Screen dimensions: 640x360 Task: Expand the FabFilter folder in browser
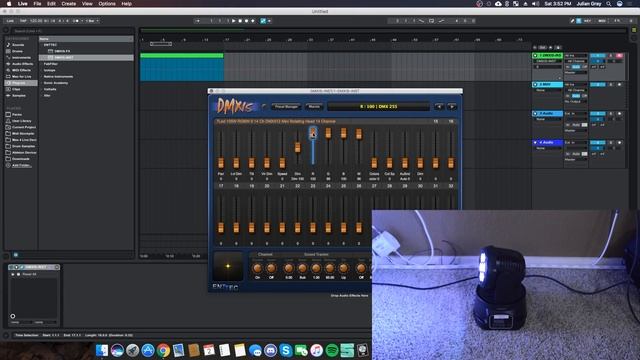pos(51,64)
